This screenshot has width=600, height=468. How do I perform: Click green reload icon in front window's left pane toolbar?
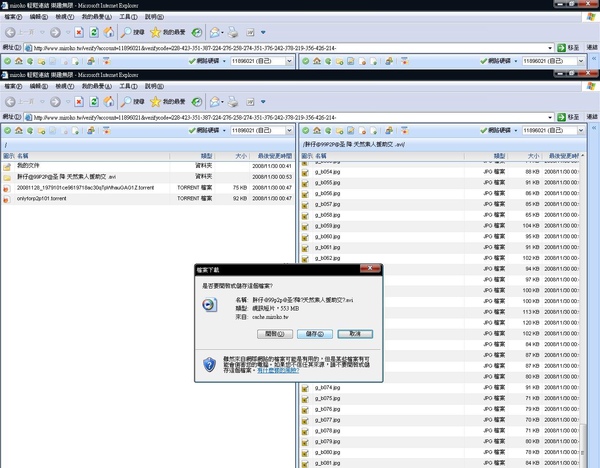click(x=30, y=130)
